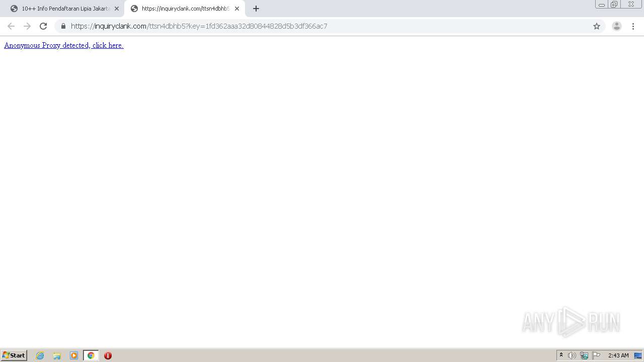
Task: Open the Action Center flag icon
Action: 596,355
